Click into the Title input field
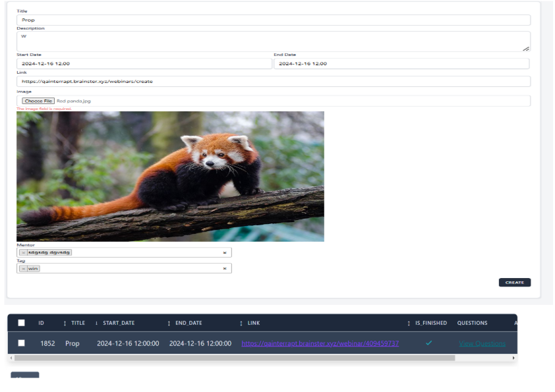Viewport: 555px width, 392px height. 273,20
